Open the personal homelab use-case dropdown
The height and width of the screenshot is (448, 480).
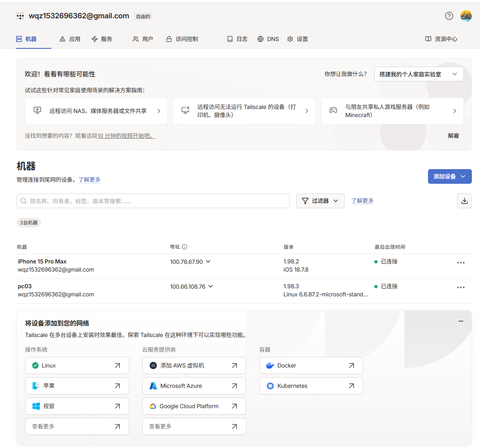coord(419,74)
